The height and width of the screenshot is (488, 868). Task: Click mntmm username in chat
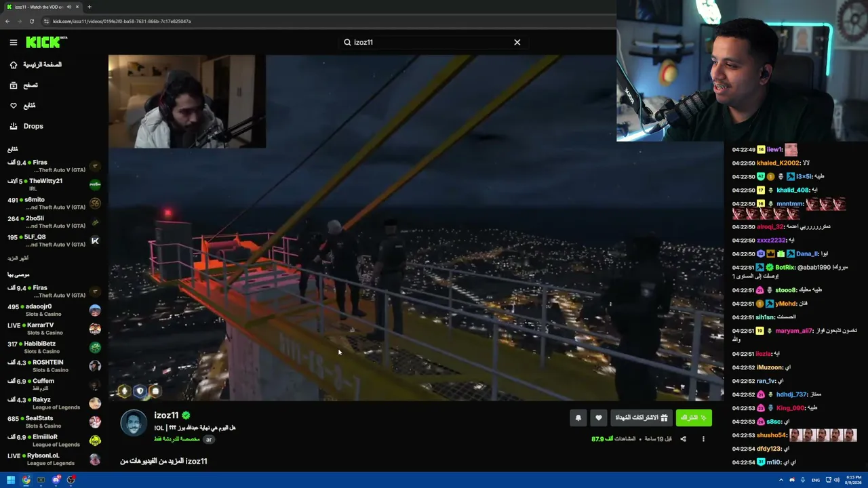789,204
